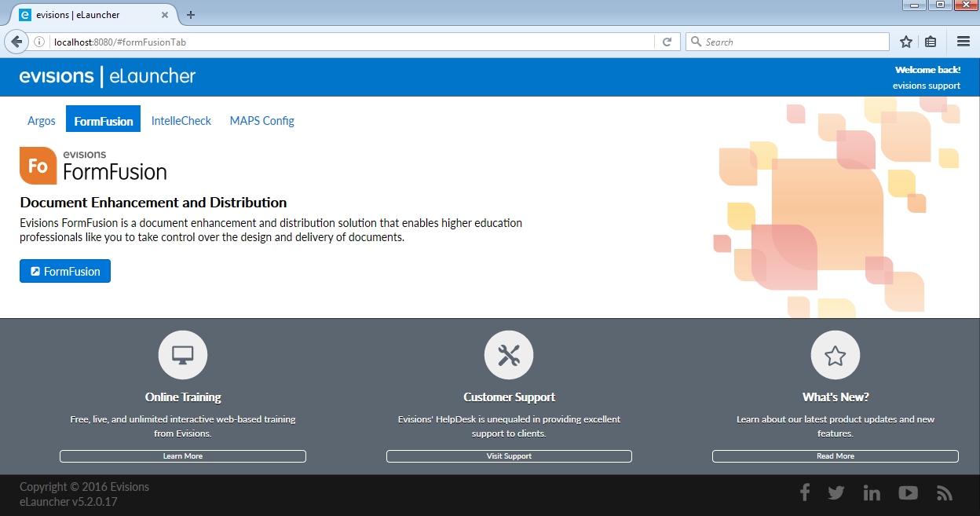980x516 pixels.
Task: Open the Evisions Twitter icon
Action: point(836,492)
